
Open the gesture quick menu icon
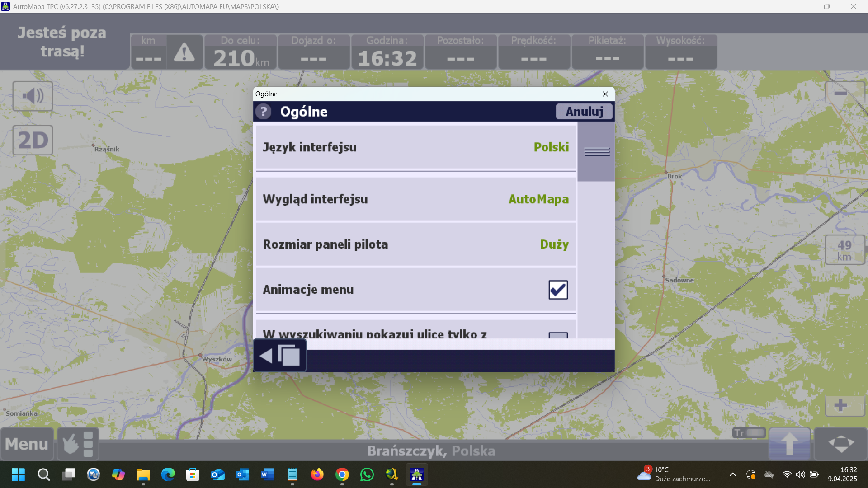pos(78,444)
